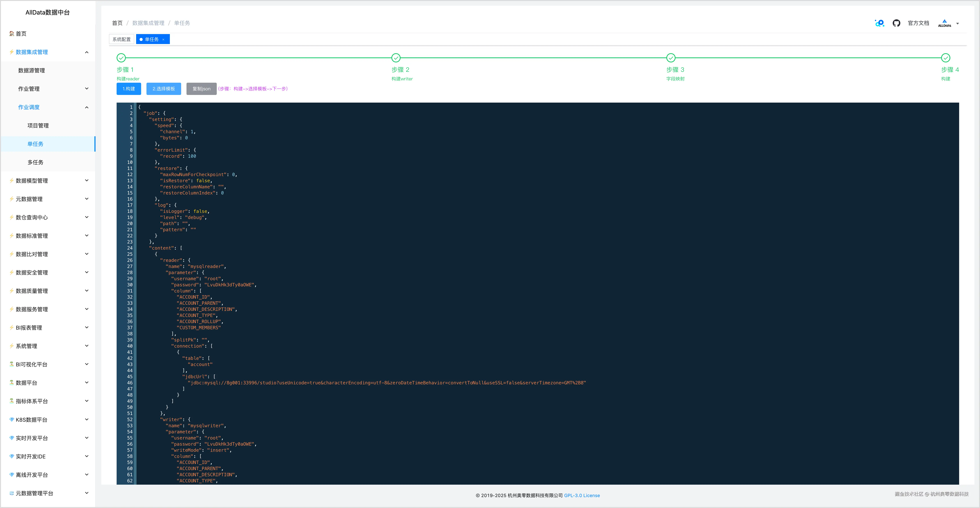Click the 复制json button

201,89
